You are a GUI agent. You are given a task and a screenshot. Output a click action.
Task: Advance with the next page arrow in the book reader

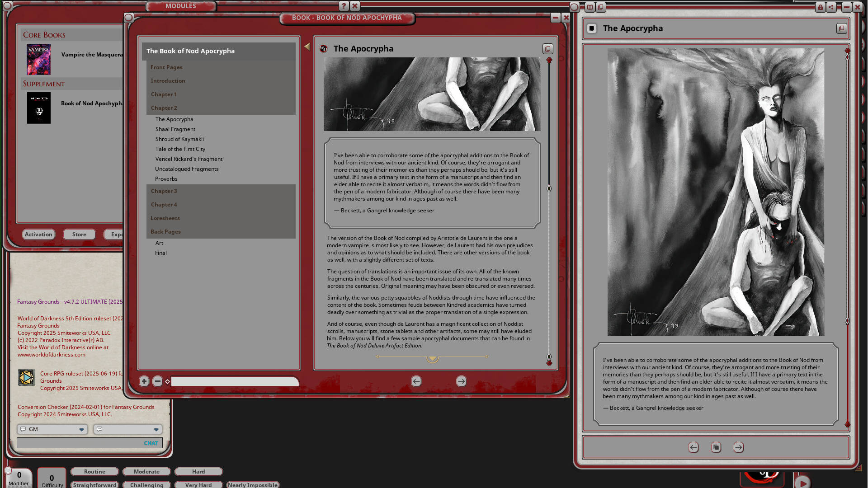point(461,381)
